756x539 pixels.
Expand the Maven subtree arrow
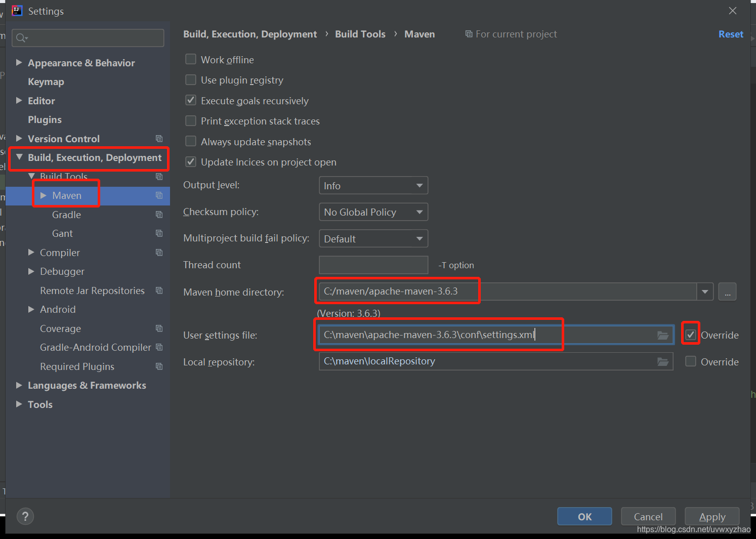[x=44, y=195]
